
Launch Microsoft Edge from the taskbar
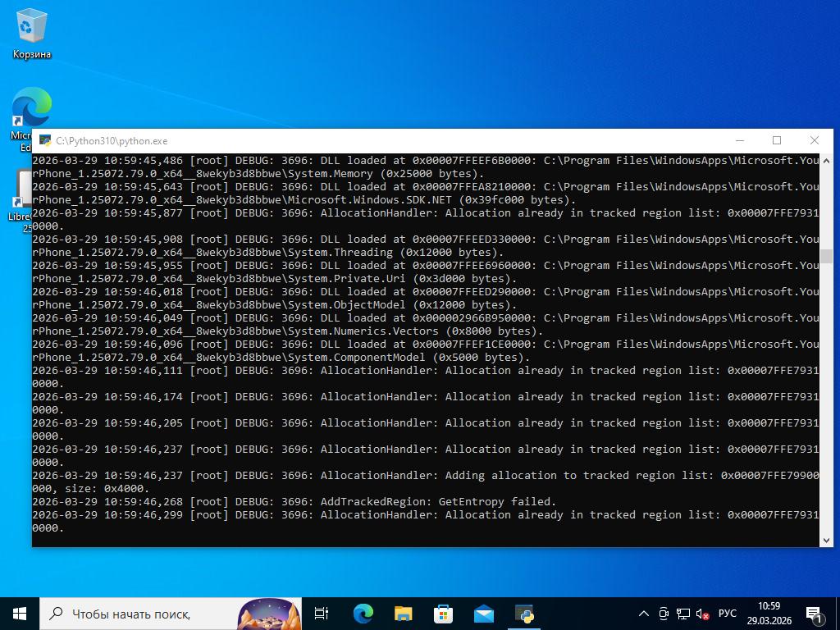click(x=363, y=614)
